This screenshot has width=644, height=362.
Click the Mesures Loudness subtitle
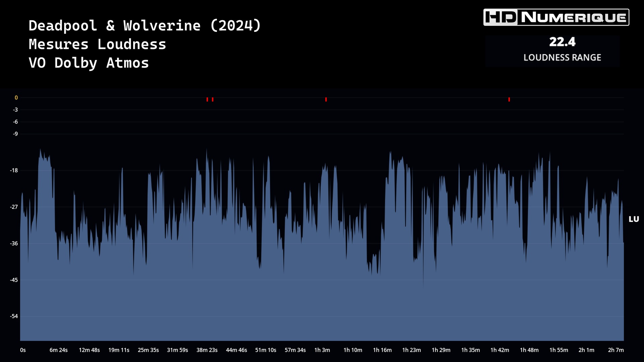point(97,44)
